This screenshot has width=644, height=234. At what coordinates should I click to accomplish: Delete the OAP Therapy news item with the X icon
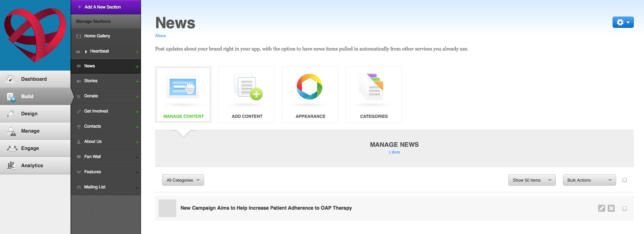[x=611, y=208]
